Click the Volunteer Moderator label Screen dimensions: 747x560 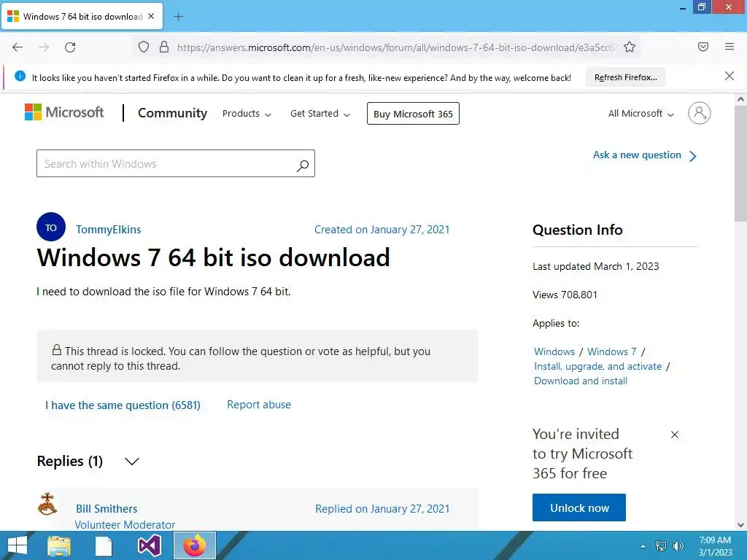point(125,524)
